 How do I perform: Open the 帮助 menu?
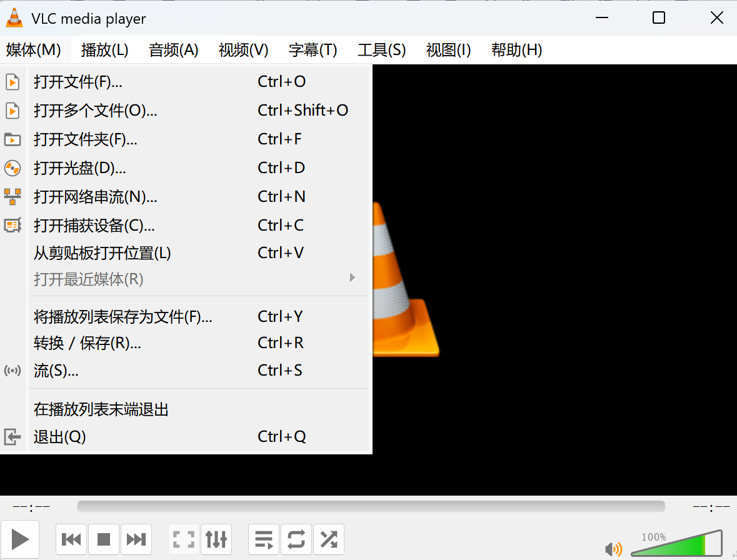coord(516,50)
